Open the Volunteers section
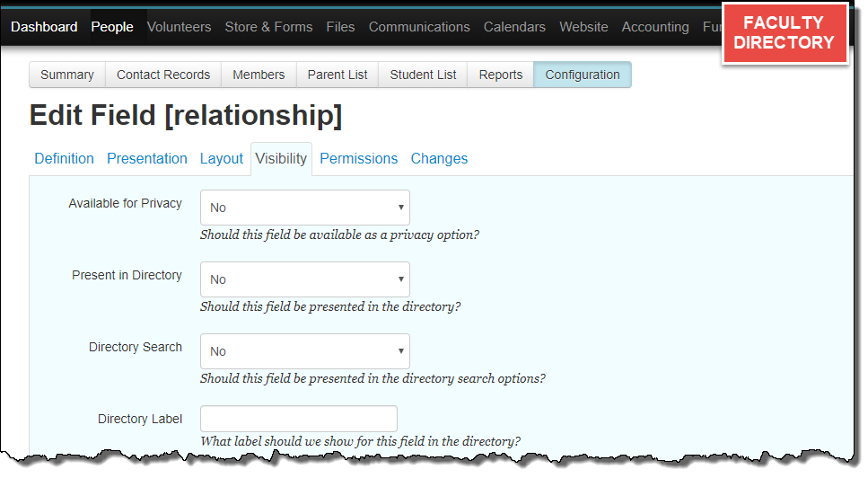 click(x=179, y=27)
